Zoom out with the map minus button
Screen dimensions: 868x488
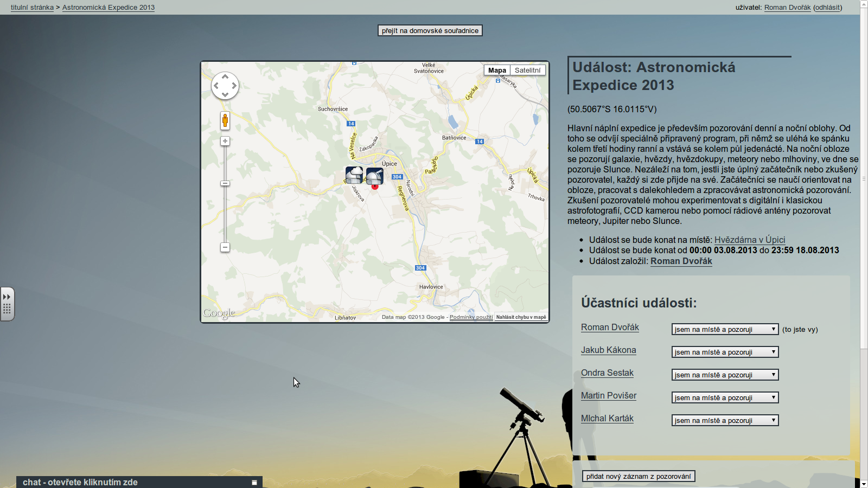coord(225,247)
